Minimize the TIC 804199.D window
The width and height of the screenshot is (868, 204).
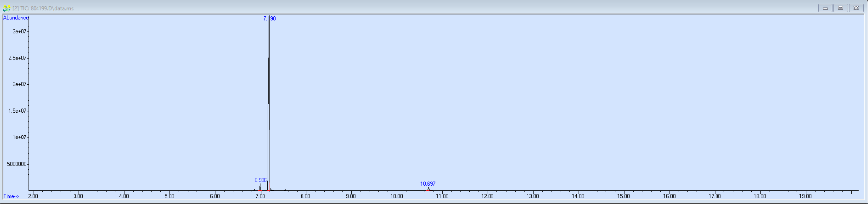tap(825, 8)
